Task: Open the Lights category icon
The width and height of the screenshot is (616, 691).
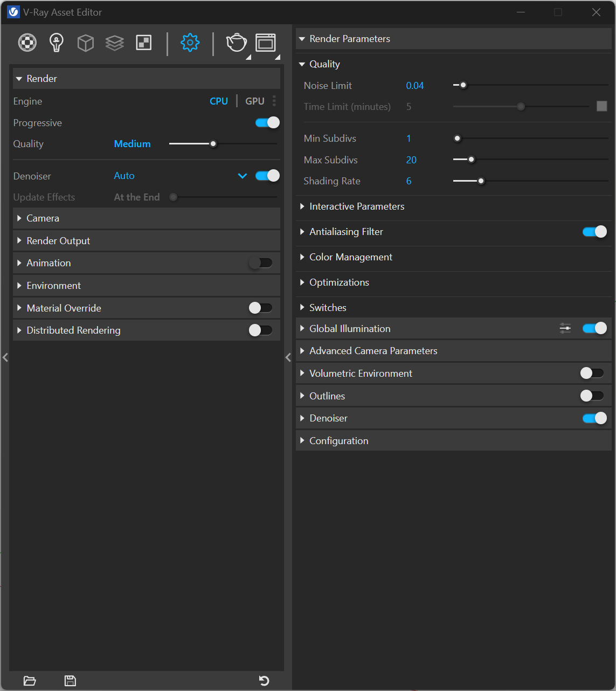Action: point(57,43)
